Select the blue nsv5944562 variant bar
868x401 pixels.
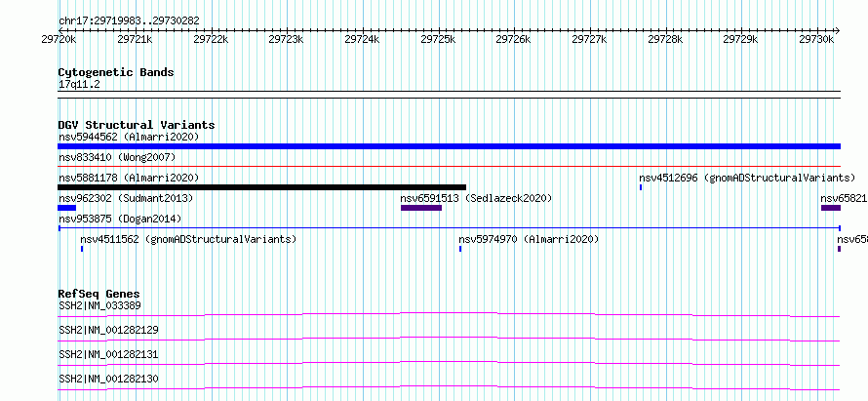coord(449,146)
